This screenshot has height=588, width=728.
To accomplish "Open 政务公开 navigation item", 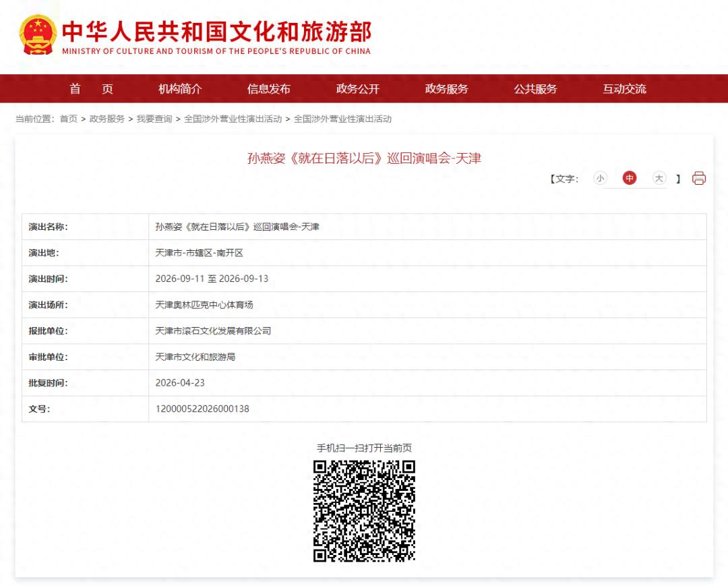I will coord(358,89).
